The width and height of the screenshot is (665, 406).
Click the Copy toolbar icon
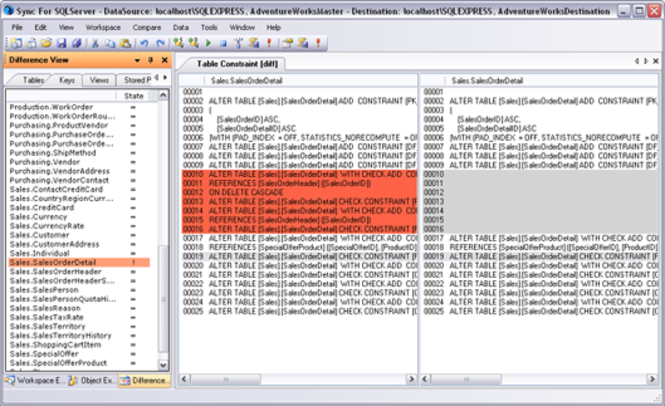pyautogui.click(x=110, y=43)
